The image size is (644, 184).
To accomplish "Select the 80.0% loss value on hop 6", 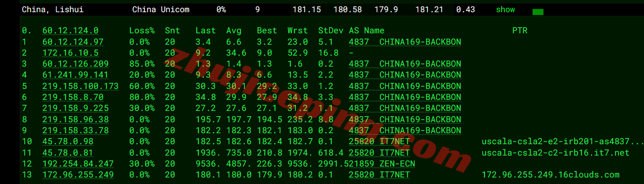I will tap(142, 97).
